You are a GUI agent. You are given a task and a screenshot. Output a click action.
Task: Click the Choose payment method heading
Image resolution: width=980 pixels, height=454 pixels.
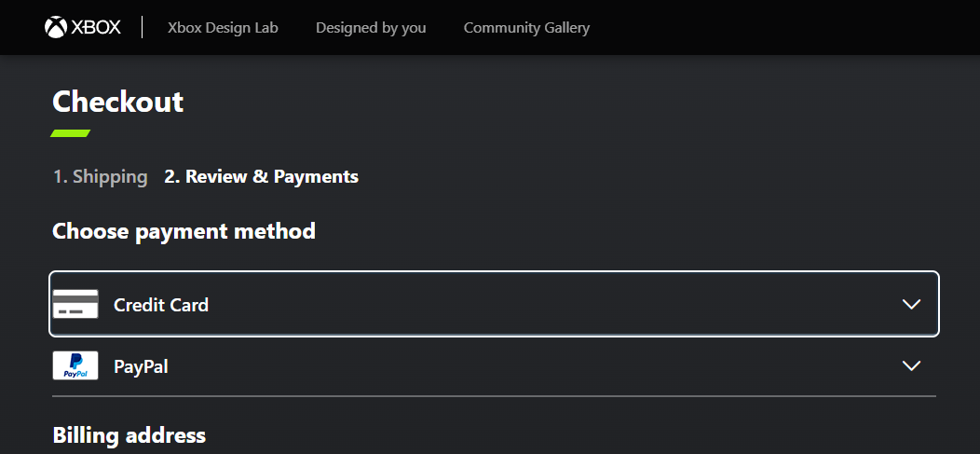click(184, 231)
